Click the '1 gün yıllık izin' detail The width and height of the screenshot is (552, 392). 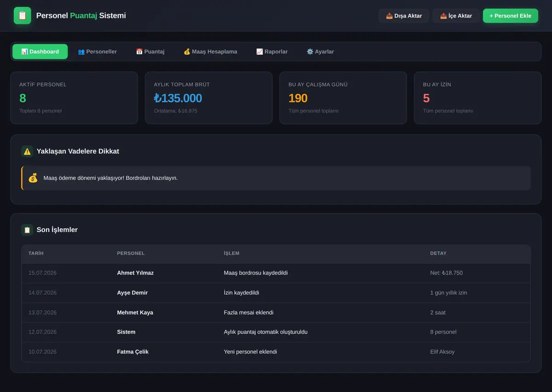tap(448, 293)
